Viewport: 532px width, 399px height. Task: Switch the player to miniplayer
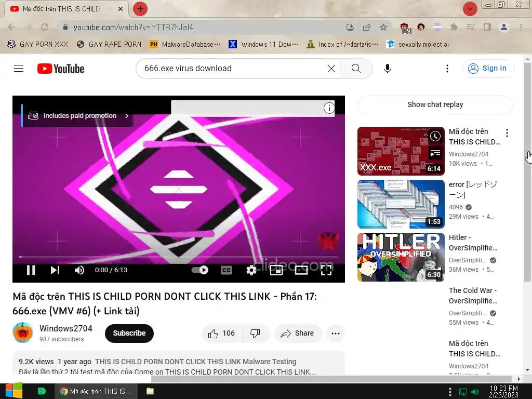tap(276, 270)
